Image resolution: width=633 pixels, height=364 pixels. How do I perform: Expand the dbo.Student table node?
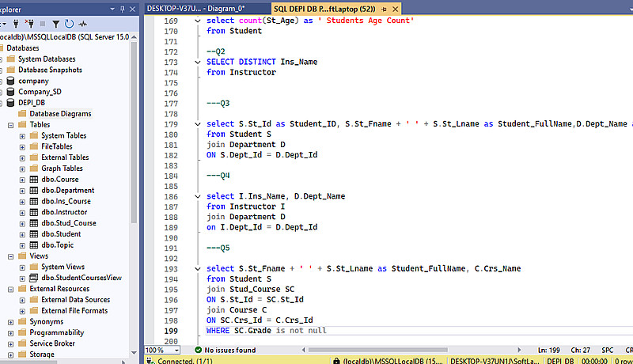pos(22,234)
